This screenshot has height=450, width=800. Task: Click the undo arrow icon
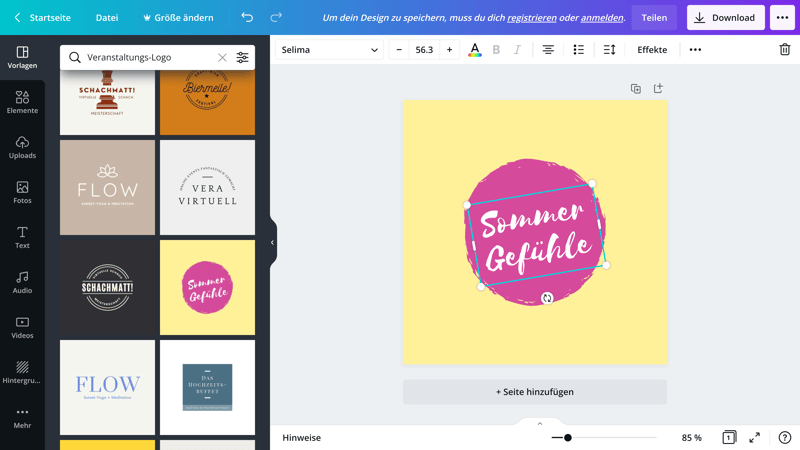tap(247, 18)
